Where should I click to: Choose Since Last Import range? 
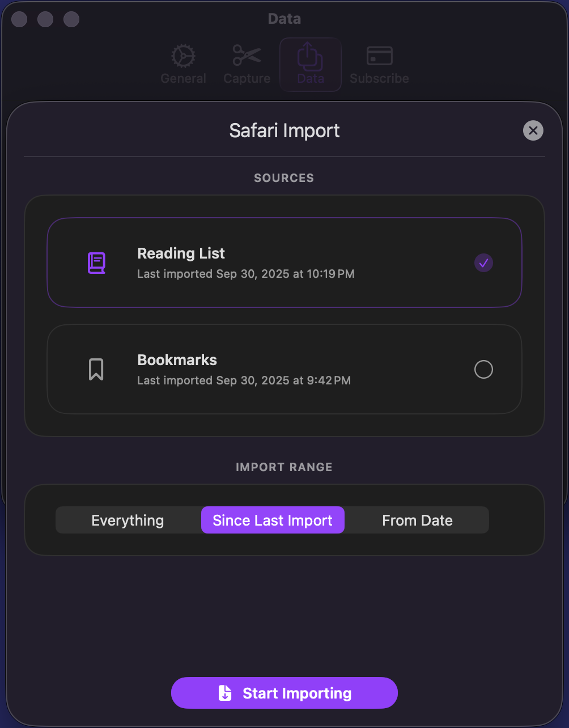[273, 520]
